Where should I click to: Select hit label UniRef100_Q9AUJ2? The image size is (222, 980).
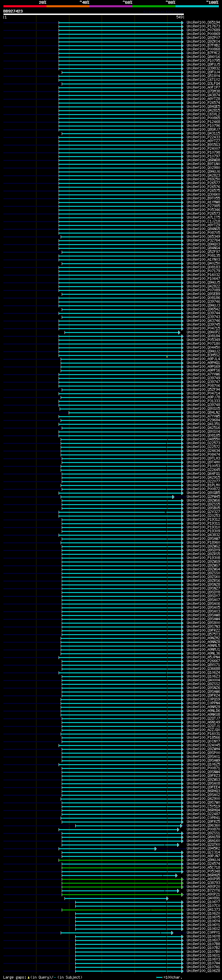tap(203, 351)
